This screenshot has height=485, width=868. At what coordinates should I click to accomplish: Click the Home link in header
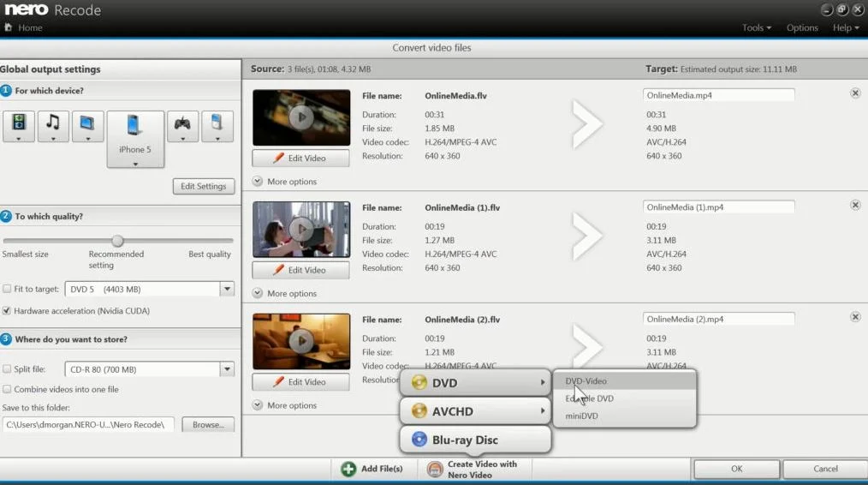(30, 27)
